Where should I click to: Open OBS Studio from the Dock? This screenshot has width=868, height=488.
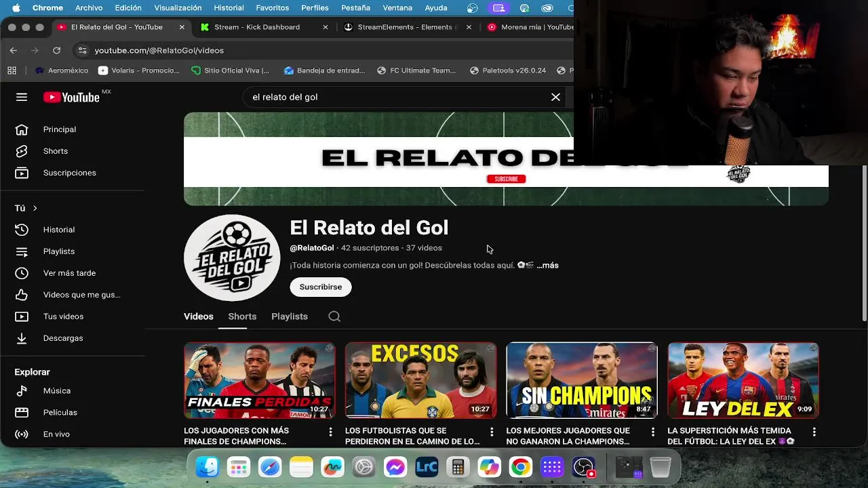583,467
